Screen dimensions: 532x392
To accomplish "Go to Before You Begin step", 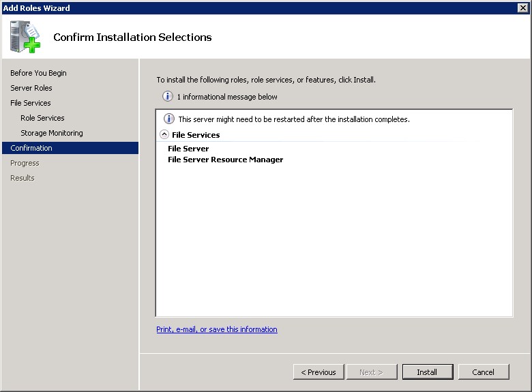I will [38, 73].
